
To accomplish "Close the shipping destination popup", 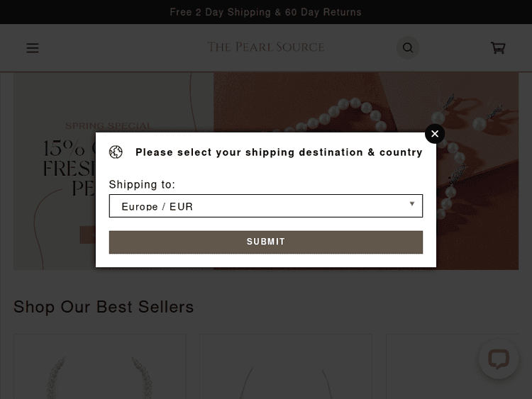I will pyautogui.click(x=435, y=133).
